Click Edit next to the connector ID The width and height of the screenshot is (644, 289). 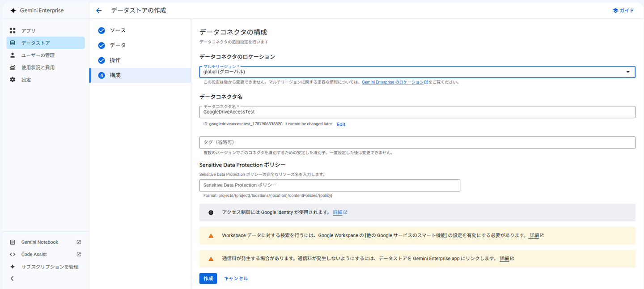tap(341, 124)
